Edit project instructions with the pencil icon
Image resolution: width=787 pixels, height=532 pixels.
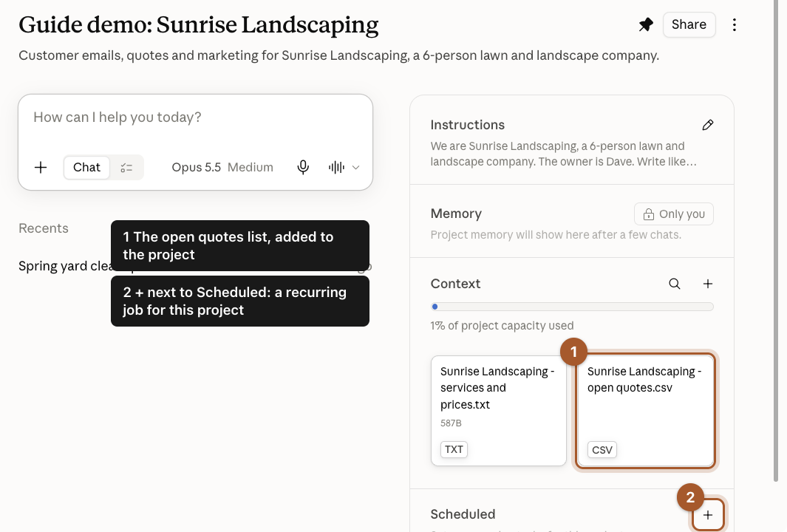(708, 125)
